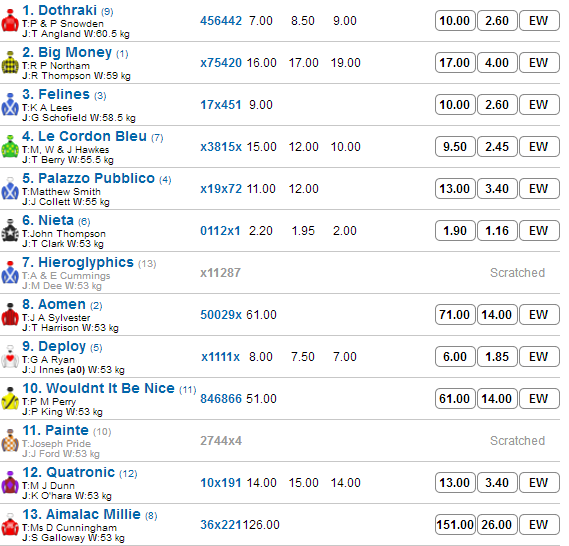Screen dimensions: 569x546
Task: Open the Palazzo Pubblico runner link
Action: click(x=97, y=178)
